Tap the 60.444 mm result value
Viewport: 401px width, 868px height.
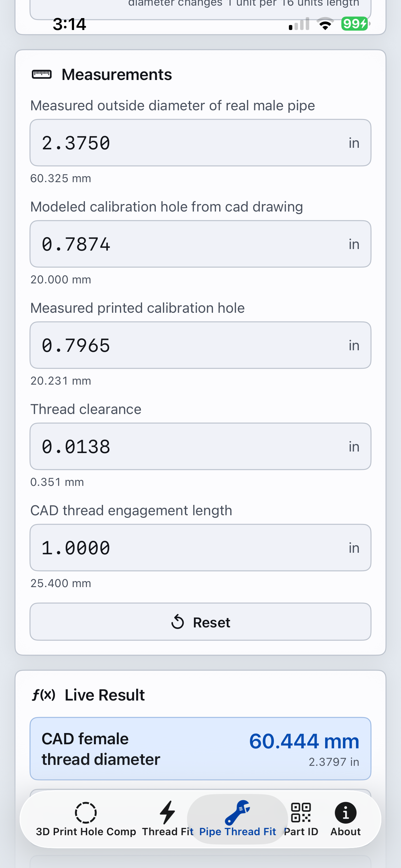304,741
